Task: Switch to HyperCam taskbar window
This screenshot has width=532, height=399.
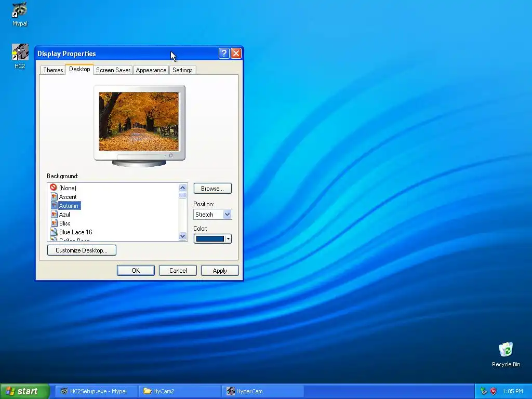Action: (262, 391)
